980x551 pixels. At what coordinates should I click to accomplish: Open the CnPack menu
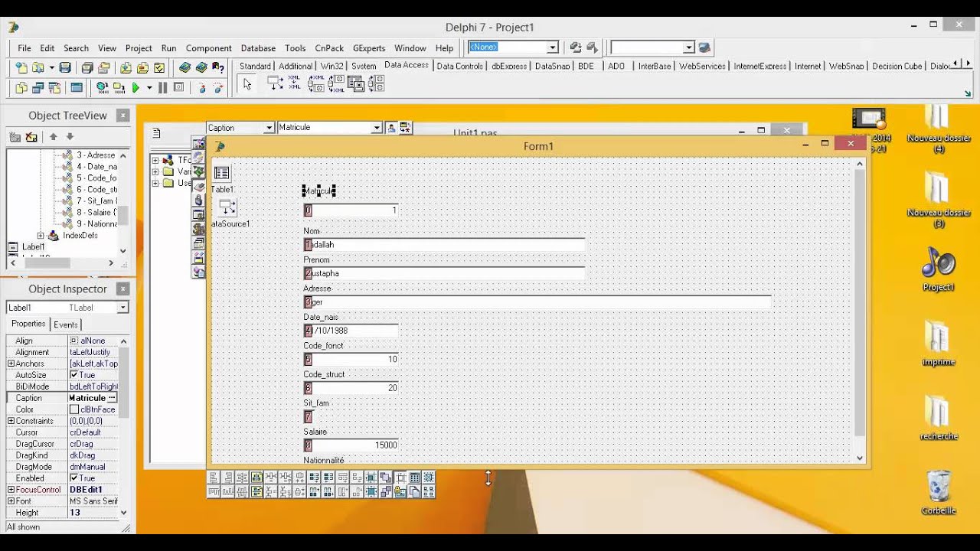coord(329,48)
